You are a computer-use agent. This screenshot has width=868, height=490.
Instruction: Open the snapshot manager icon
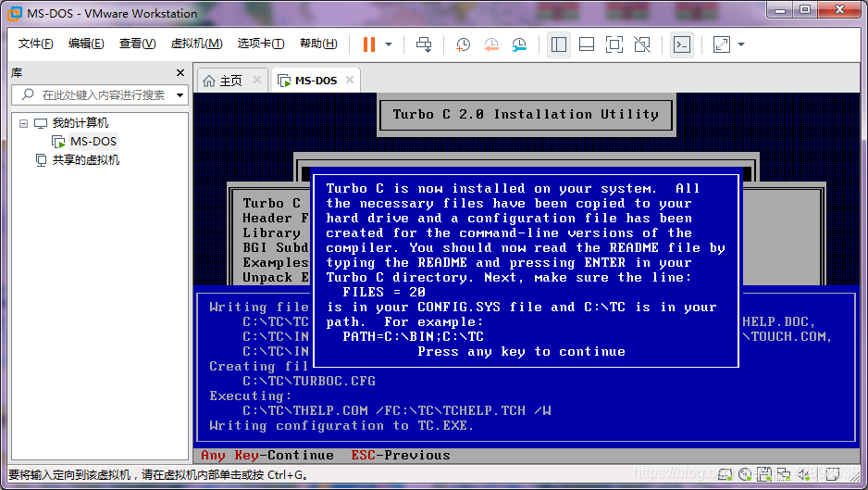(x=519, y=44)
